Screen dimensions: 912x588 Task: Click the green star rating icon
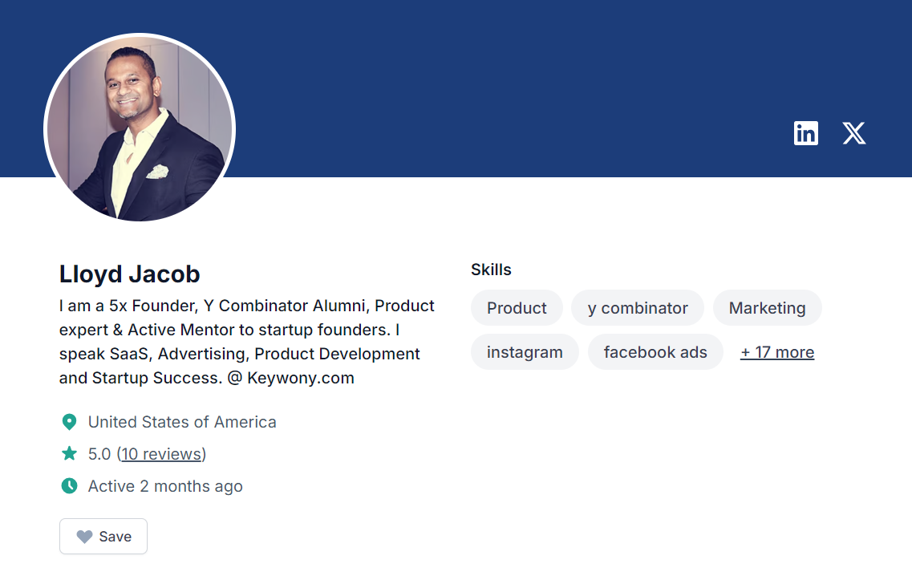click(69, 454)
